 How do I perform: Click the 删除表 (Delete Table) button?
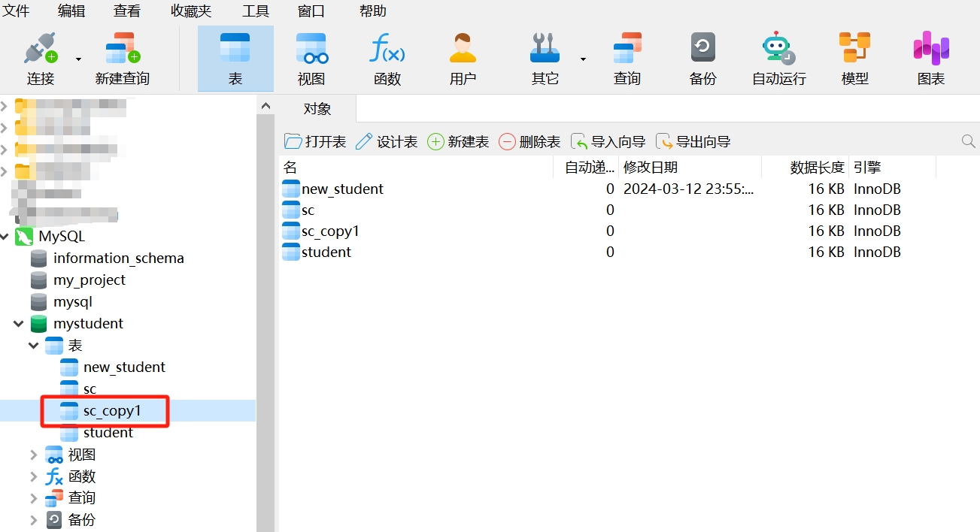pos(529,141)
